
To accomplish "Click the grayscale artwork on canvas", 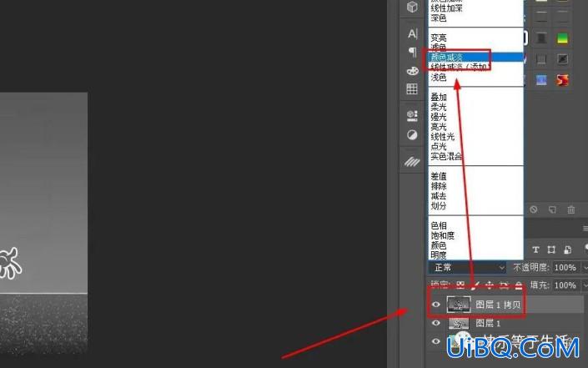I will click(43, 223).
